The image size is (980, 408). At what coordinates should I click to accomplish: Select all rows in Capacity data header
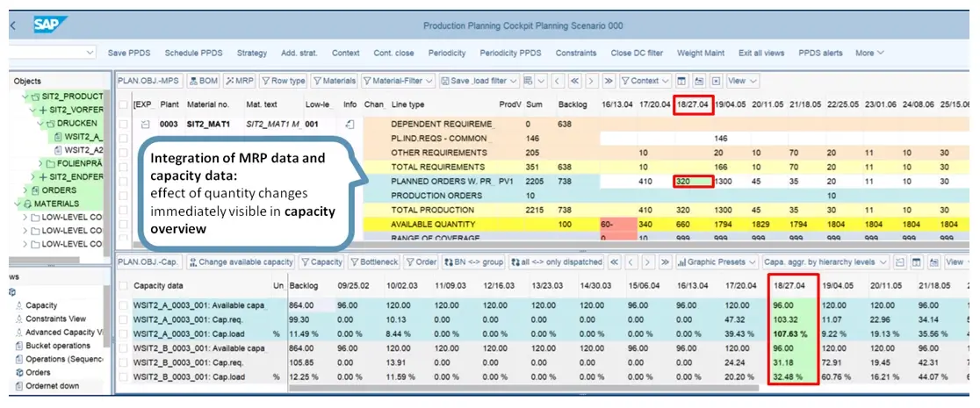(124, 285)
